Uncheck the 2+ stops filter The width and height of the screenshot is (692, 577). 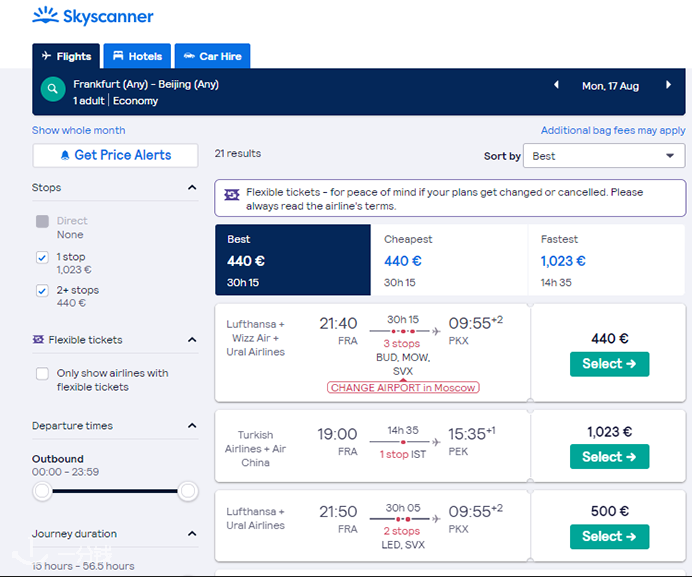[42, 290]
